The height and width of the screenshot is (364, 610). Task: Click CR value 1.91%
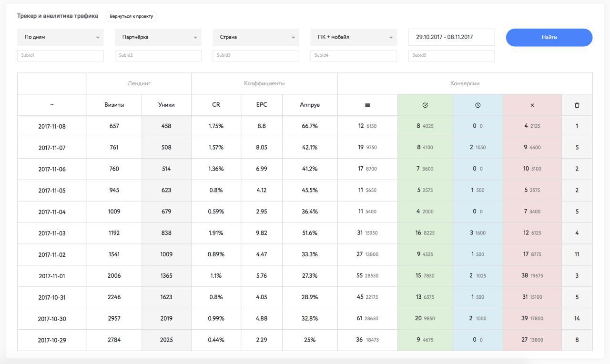[x=216, y=233]
